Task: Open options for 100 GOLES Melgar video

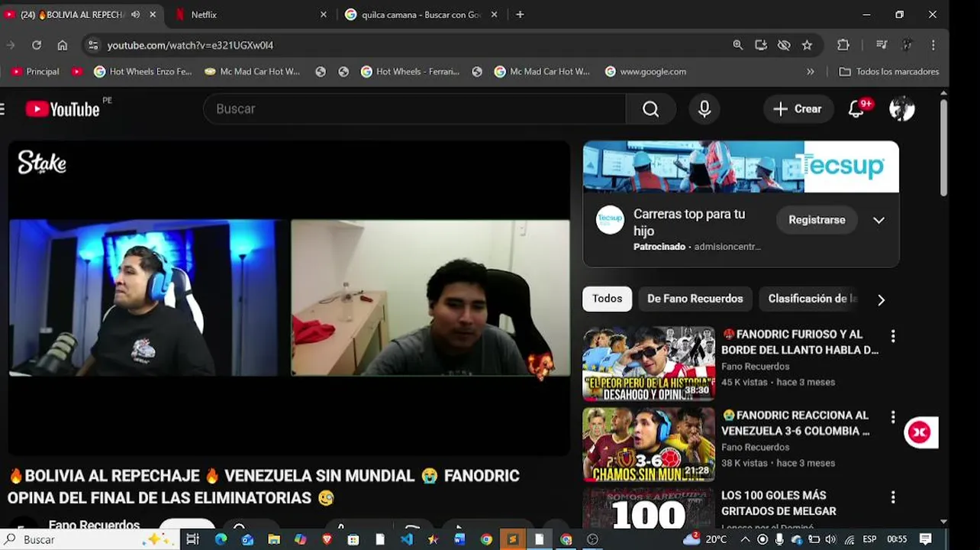Action: click(x=893, y=497)
